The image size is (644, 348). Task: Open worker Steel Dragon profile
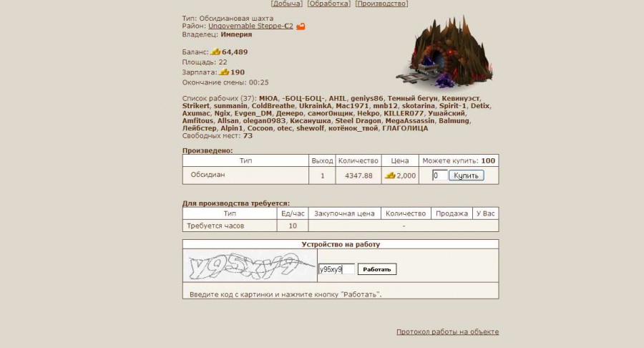[x=358, y=121]
